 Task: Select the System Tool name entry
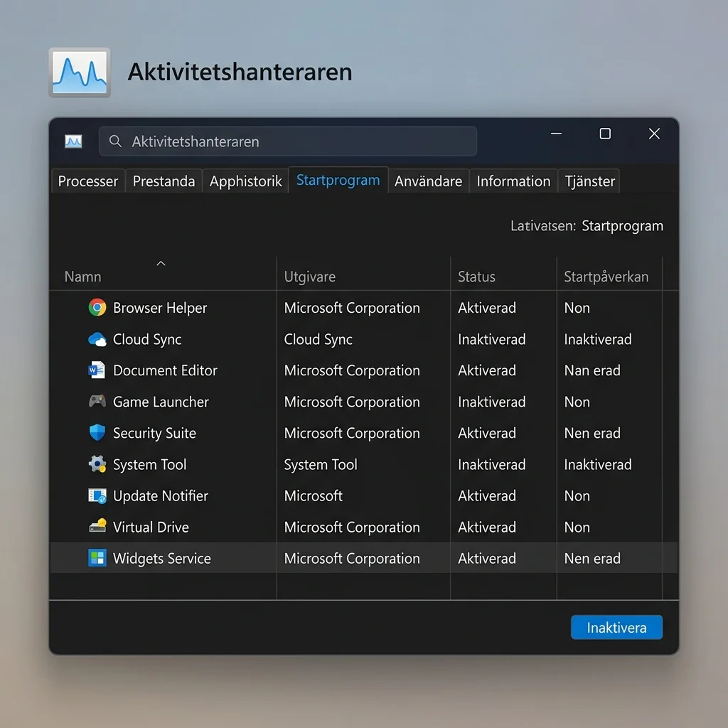click(x=149, y=465)
